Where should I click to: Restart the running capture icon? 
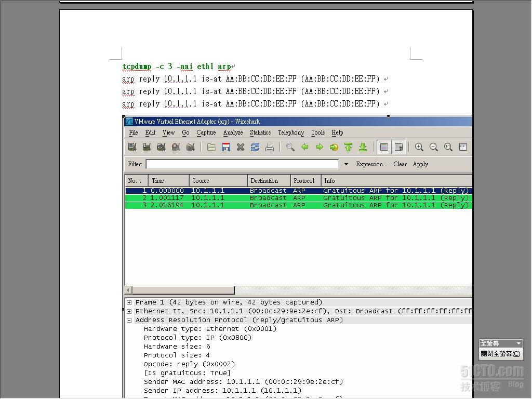190,147
